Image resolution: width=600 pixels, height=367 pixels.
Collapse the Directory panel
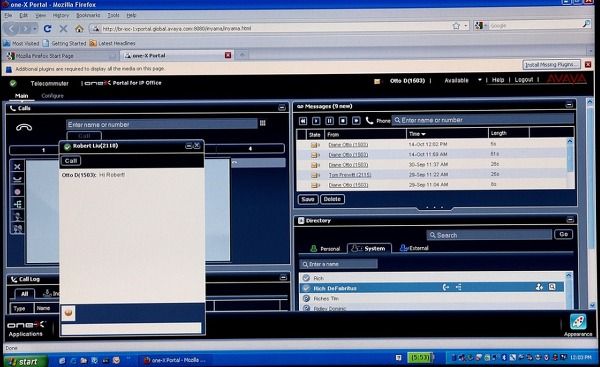click(570, 220)
